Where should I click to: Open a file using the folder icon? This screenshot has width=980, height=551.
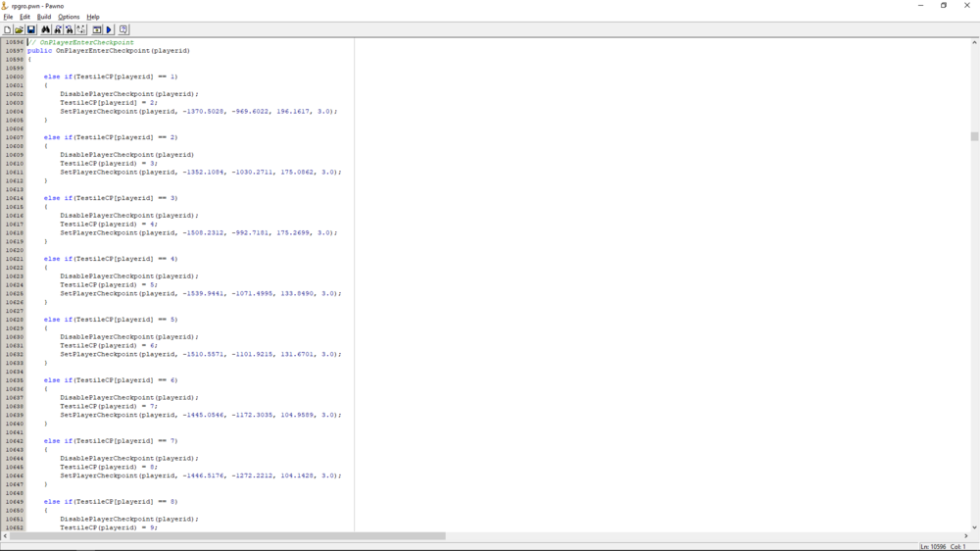(x=19, y=29)
